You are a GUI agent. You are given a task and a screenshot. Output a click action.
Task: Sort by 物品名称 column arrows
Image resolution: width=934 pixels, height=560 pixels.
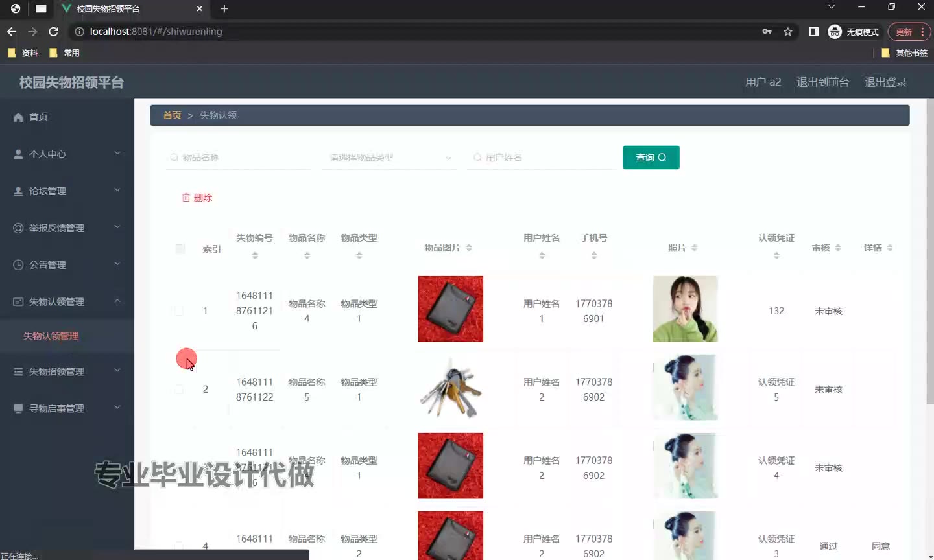307,256
